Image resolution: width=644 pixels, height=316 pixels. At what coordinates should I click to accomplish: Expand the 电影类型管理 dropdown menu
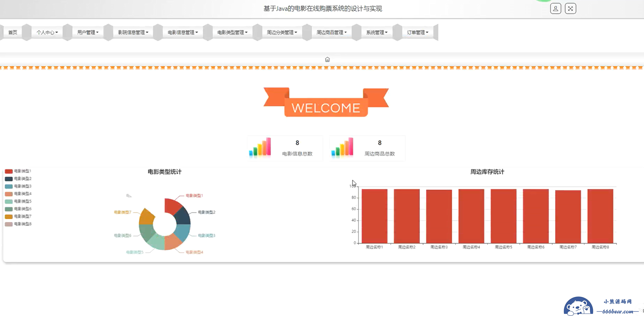(x=232, y=32)
